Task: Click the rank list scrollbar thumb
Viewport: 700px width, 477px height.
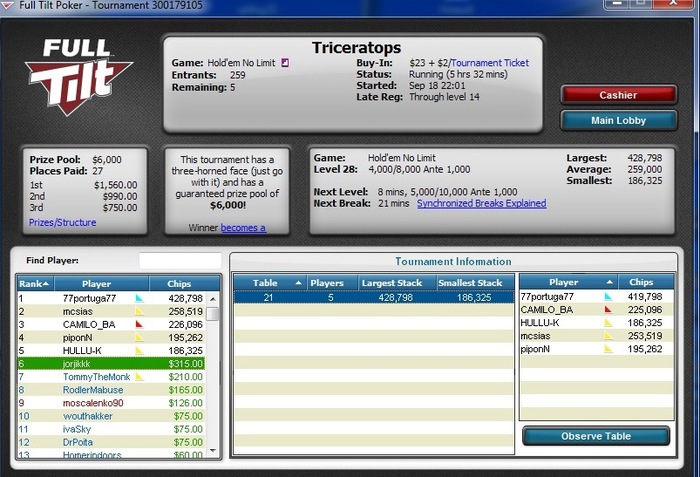Action: tap(213, 314)
